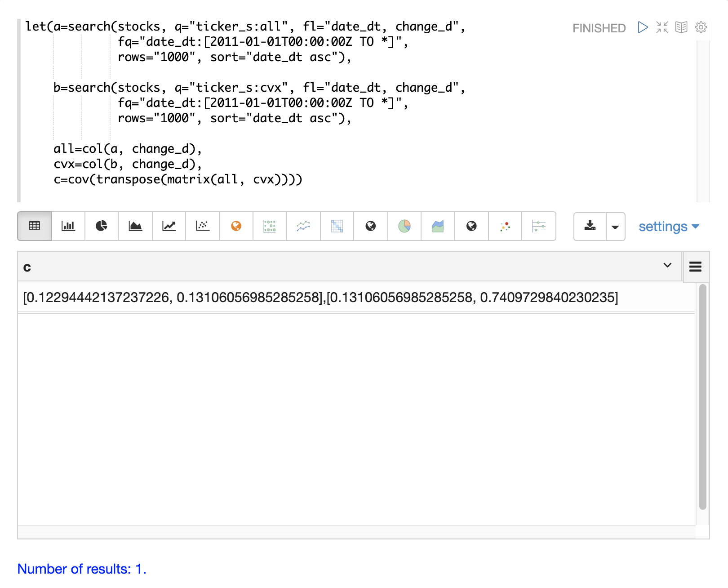Run the paragraph with the play icon
Image resolution: width=728 pixels, height=588 pixels.
643,27
